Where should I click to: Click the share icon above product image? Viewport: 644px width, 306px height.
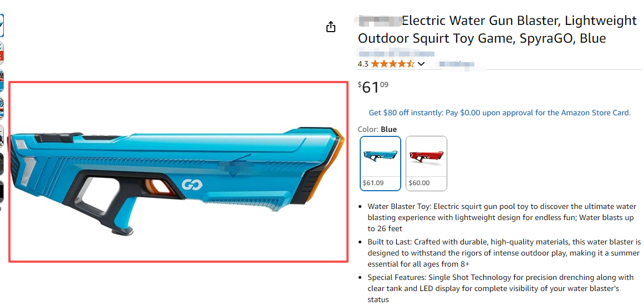[331, 27]
